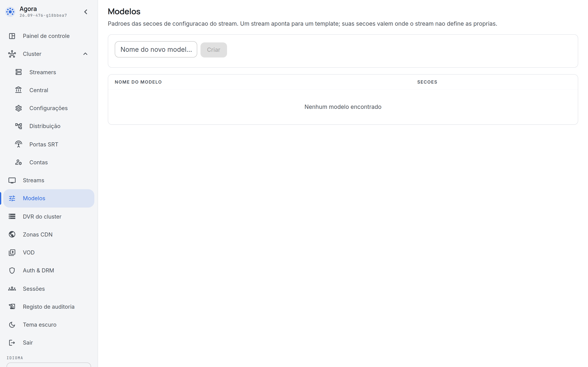
Task: Open the Painel de controle icon
Action: (x=12, y=36)
